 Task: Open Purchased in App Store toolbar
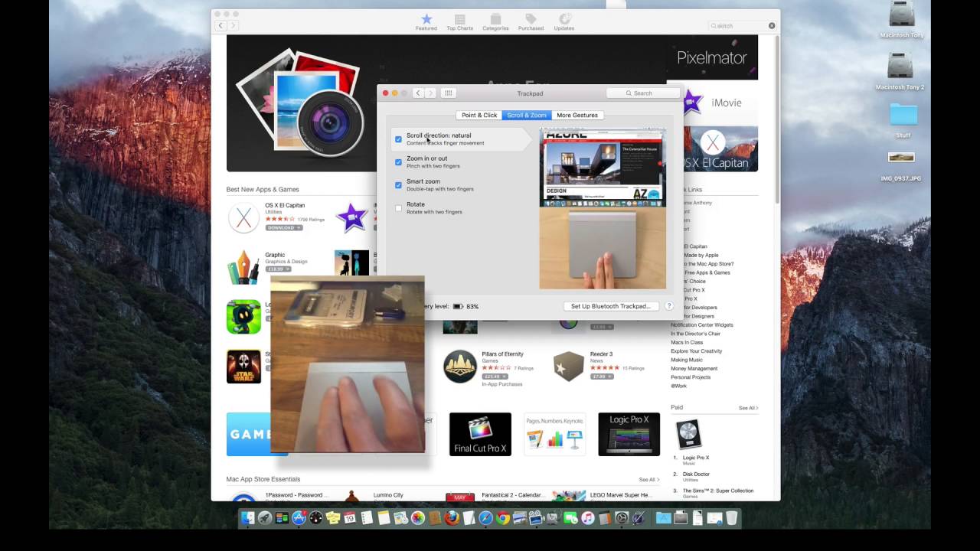(531, 21)
